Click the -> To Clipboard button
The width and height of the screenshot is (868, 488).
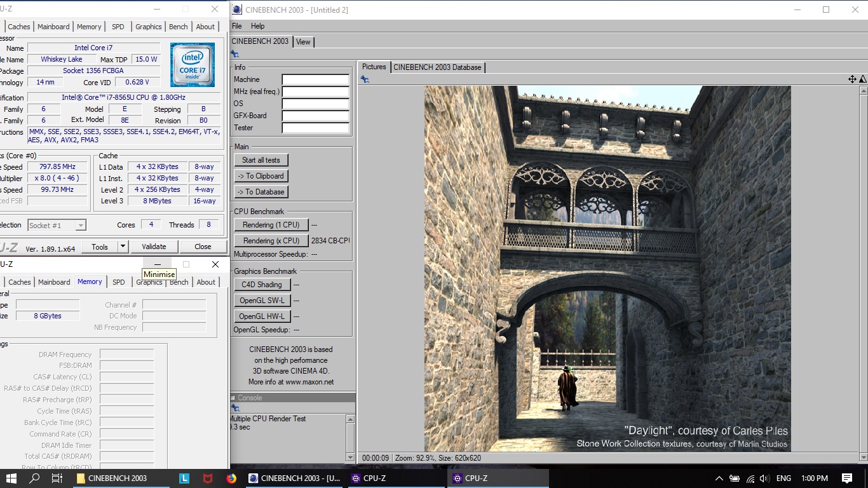coord(261,176)
